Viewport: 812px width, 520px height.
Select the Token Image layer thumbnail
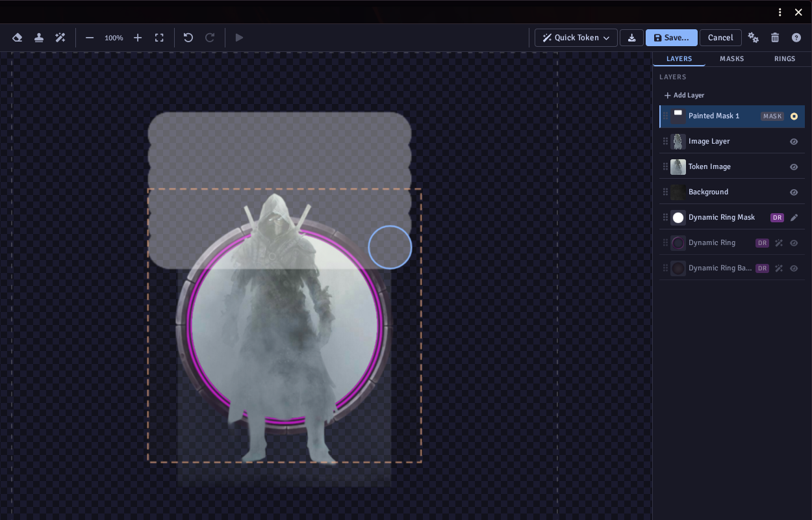678,167
